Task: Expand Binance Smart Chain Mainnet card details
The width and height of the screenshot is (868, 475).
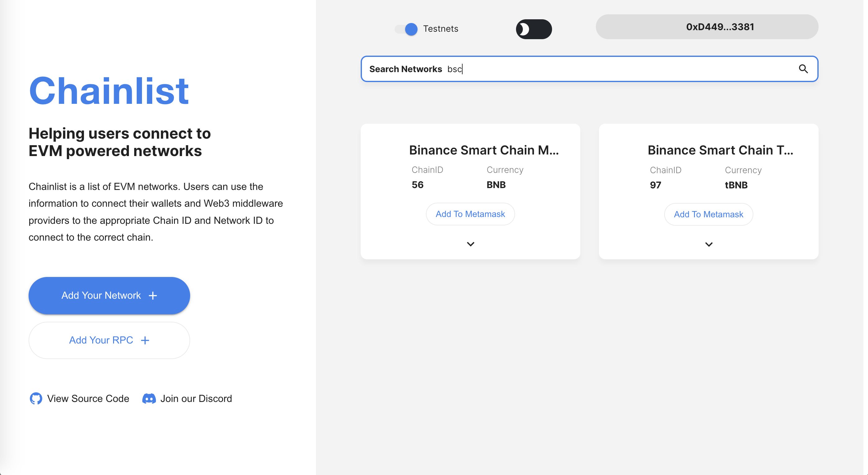Action: [x=470, y=244]
